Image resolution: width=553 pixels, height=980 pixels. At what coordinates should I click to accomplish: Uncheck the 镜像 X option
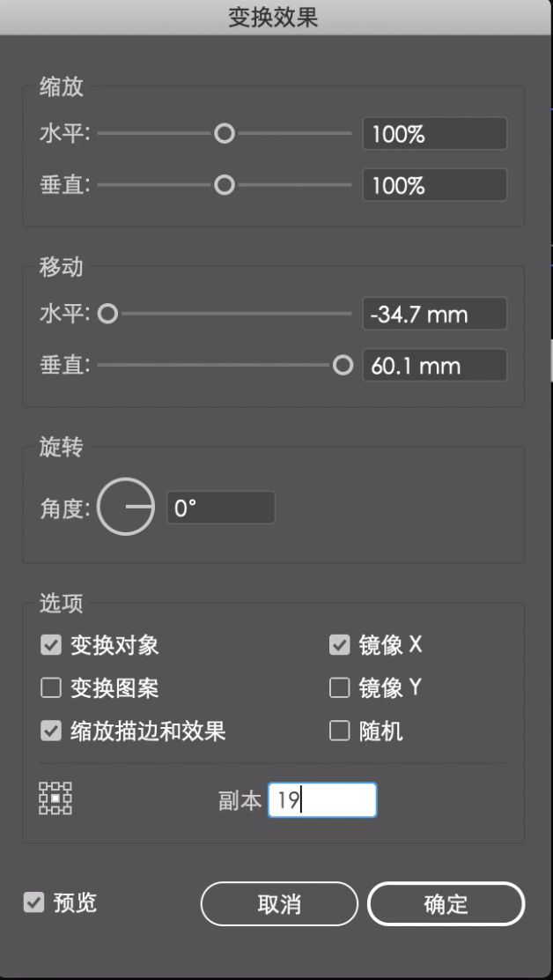[x=340, y=645]
